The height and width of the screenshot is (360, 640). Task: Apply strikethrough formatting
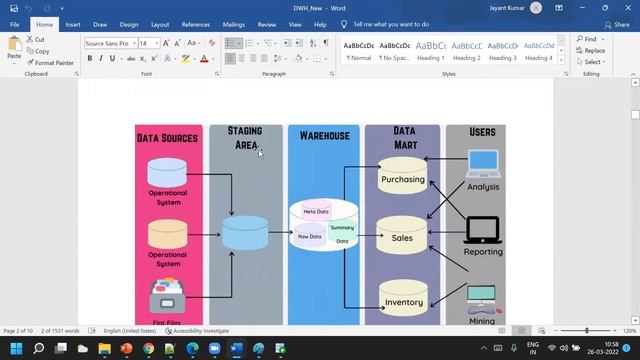coord(131,59)
